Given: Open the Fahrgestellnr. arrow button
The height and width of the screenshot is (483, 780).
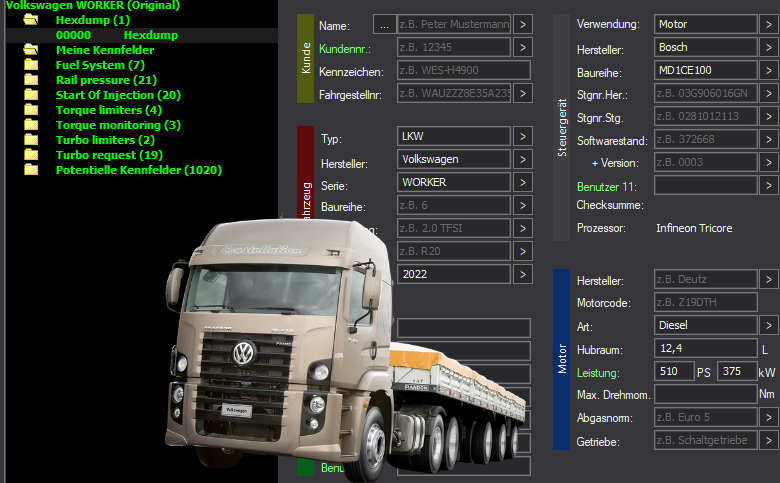Looking at the screenshot, I should [523, 93].
